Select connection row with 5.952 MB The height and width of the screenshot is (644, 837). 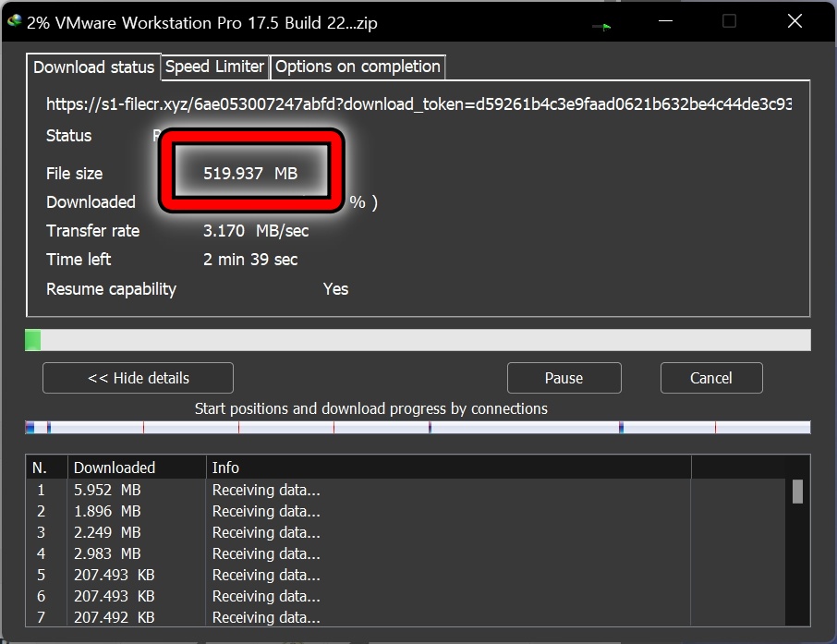pos(406,490)
